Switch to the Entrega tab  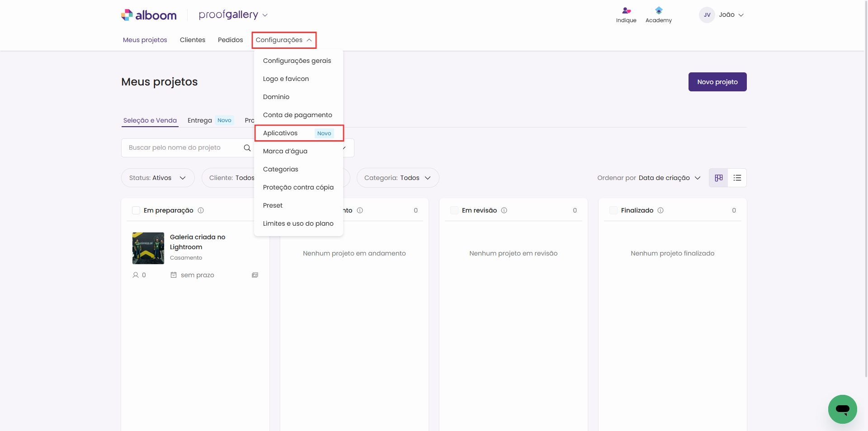coord(200,120)
